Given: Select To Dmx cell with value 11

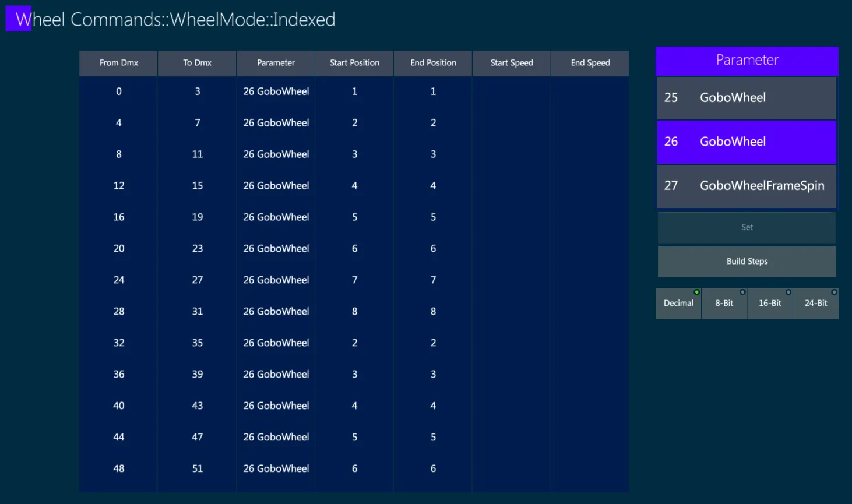Looking at the screenshot, I should click(198, 154).
